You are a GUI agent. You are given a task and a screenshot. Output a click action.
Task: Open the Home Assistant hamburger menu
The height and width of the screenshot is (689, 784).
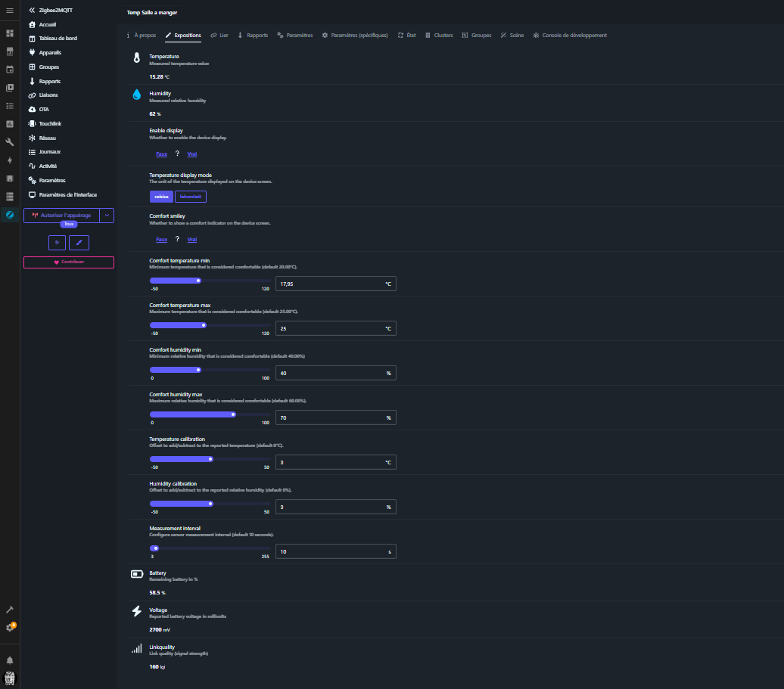pos(10,10)
